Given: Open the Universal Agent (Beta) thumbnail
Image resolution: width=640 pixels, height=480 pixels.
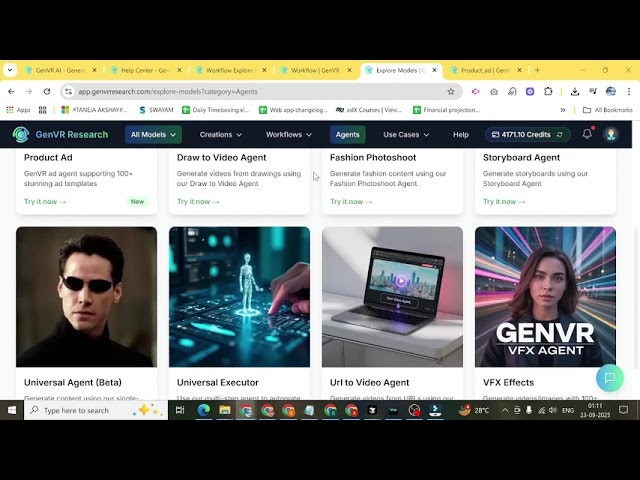Looking at the screenshot, I should click(x=87, y=297).
